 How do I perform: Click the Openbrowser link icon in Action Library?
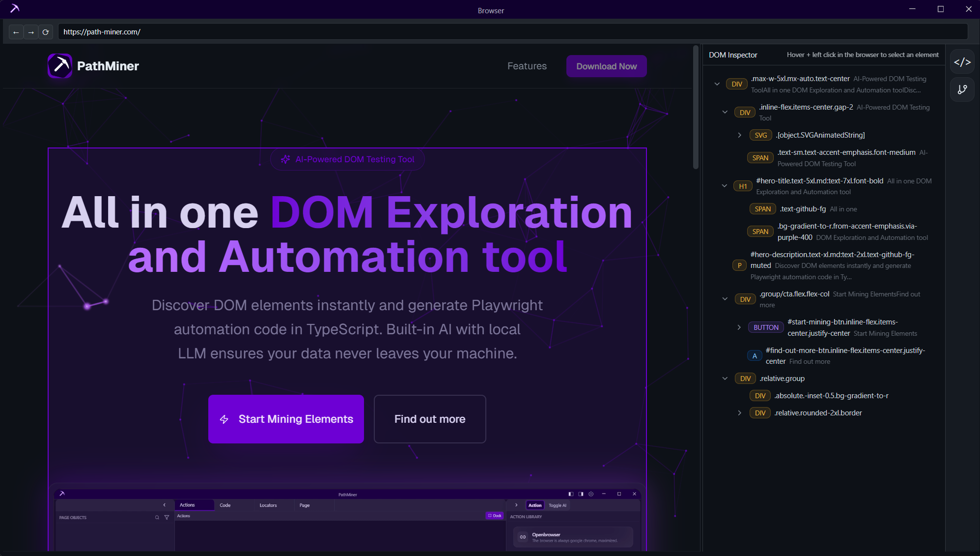pos(523,536)
